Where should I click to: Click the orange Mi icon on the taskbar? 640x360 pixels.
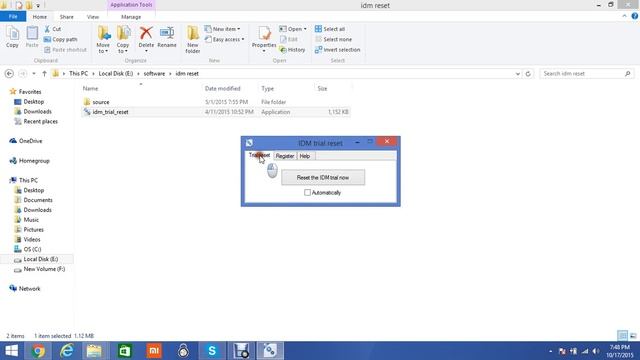pos(154,351)
